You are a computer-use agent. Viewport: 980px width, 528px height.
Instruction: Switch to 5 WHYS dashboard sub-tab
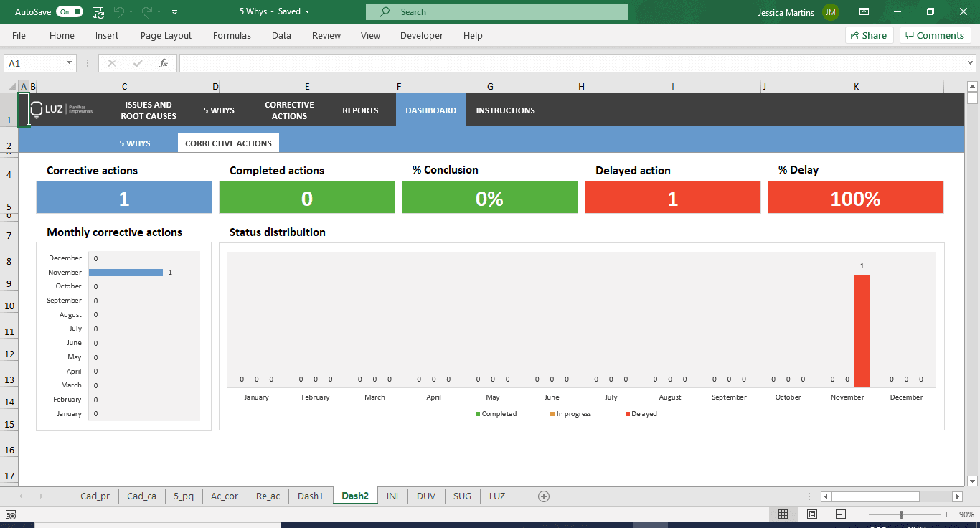point(135,143)
